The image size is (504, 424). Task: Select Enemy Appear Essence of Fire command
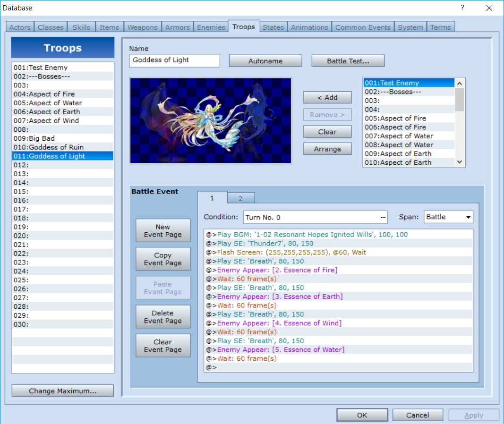point(339,270)
